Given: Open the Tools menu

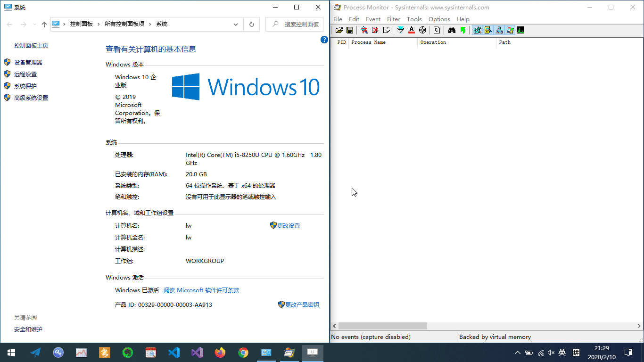Looking at the screenshot, I should (414, 19).
